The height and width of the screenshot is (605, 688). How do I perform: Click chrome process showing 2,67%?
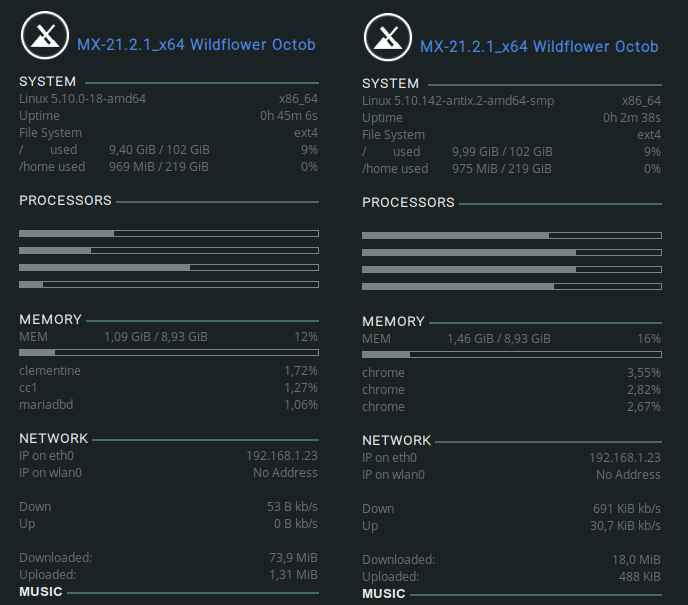(x=512, y=407)
